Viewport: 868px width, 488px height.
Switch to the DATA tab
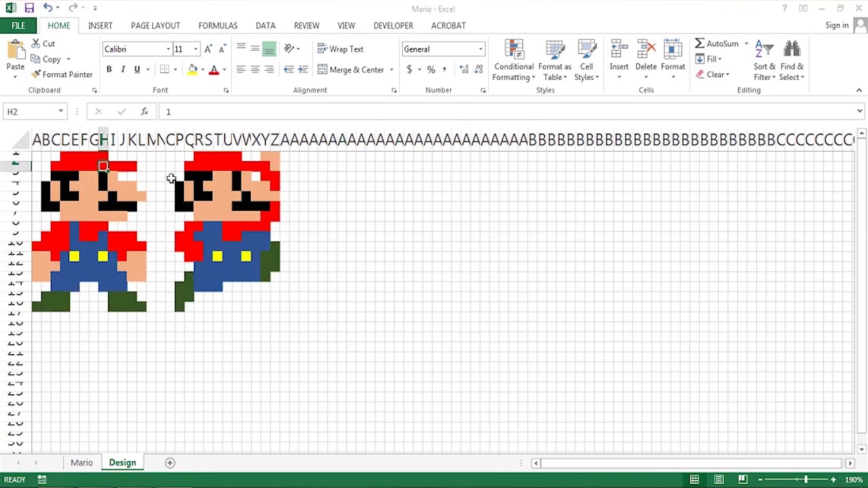265,26
